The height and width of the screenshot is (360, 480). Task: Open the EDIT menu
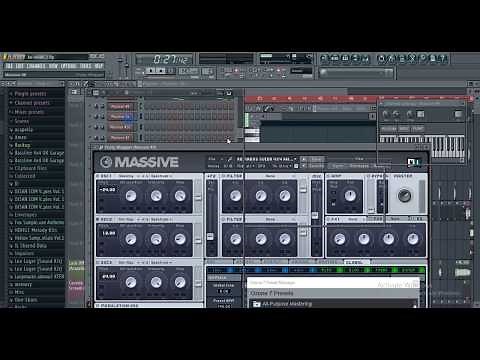point(20,66)
